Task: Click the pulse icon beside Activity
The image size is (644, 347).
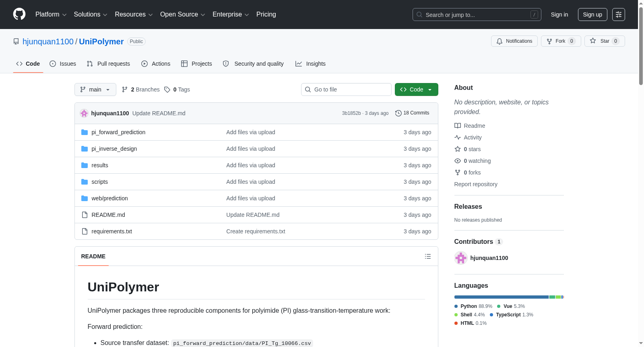Action: (x=458, y=137)
